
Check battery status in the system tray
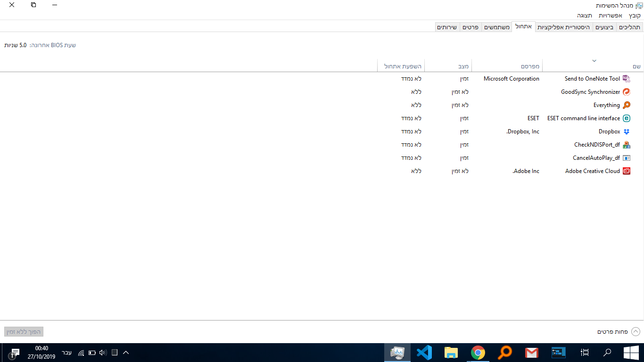92,353
